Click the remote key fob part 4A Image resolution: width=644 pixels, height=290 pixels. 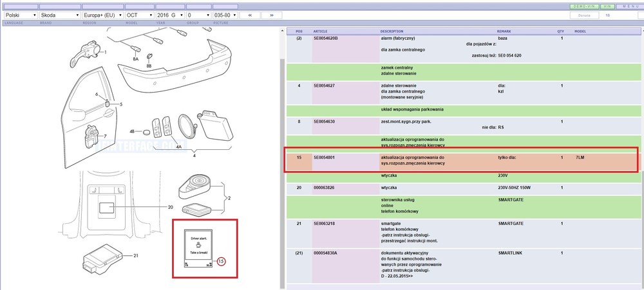[162, 126]
